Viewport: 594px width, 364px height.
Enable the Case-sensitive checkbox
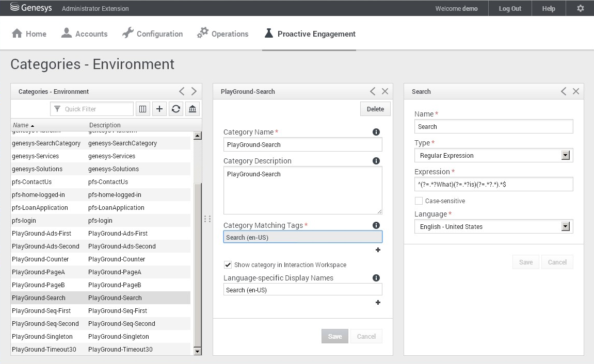tap(419, 201)
